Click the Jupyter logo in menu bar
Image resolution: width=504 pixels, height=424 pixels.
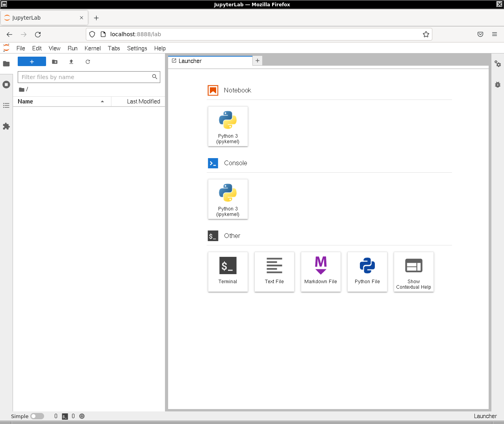[6, 48]
